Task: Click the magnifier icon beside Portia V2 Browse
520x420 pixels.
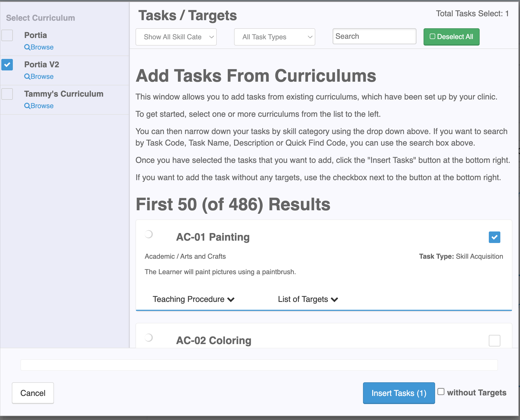Action: click(27, 76)
